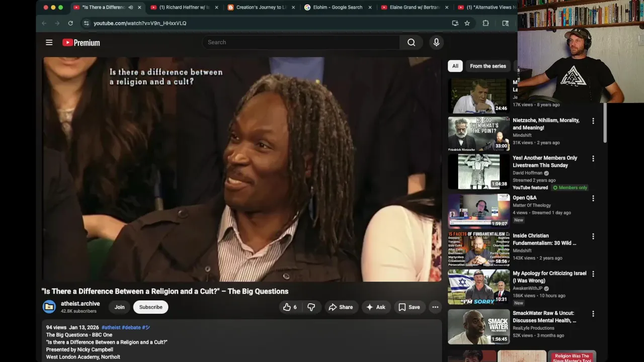
Task: Save video to a playlist
Action: pyautogui.click(x=409, y=307)
